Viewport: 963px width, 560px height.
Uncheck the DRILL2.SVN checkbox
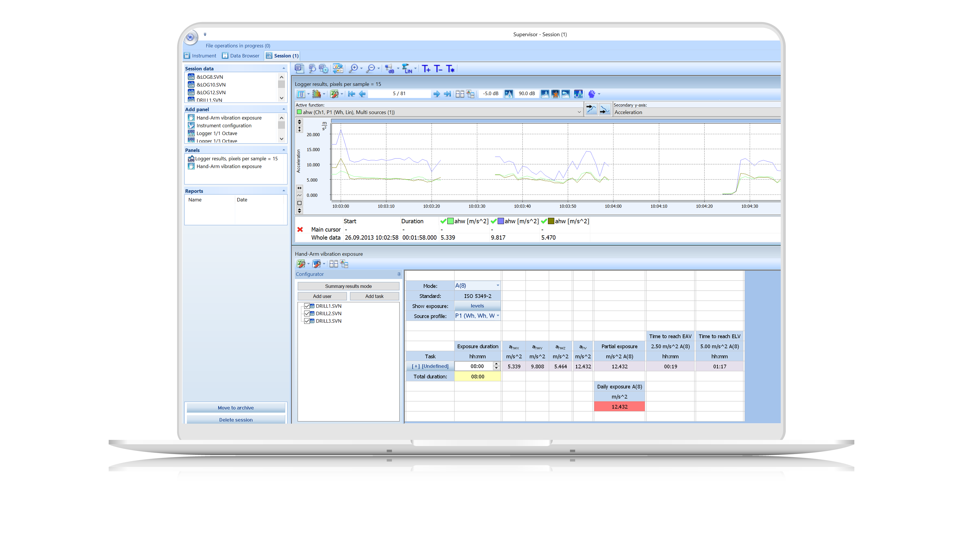[x=307, y=314]
